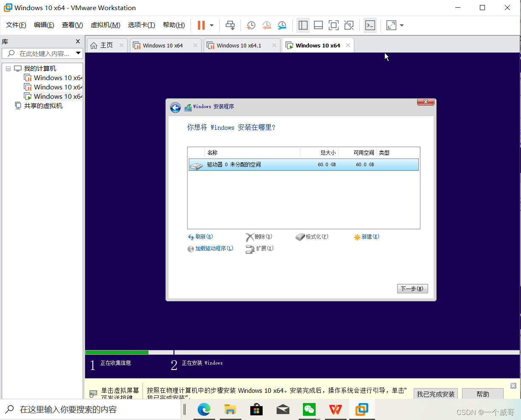Close the active Windows 10 x64 tab
Image resolution: width=521 pixels, height=420 pixels.
[x=348, y=45]
